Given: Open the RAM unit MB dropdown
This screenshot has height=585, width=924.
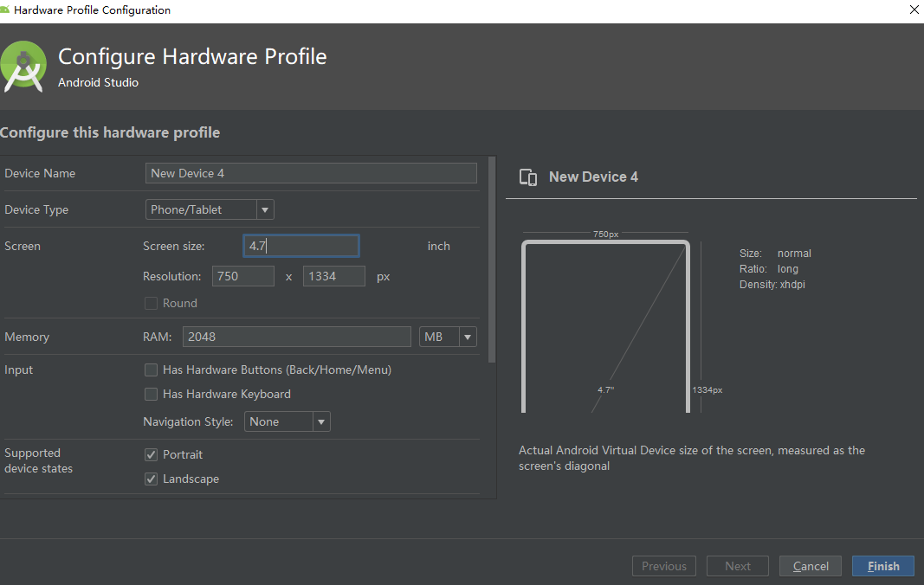Looking at the screenshot, I should click(448, 337).
